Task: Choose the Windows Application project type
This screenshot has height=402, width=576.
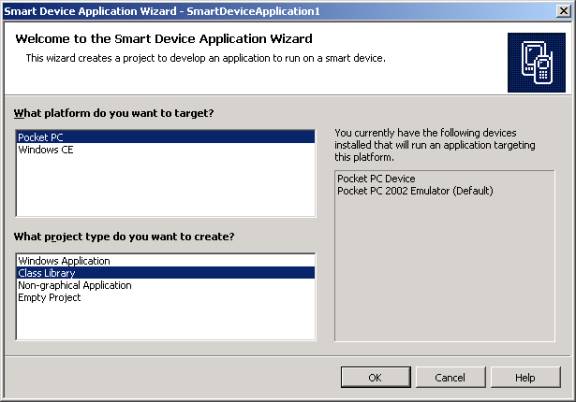Action: click(166, 261)
